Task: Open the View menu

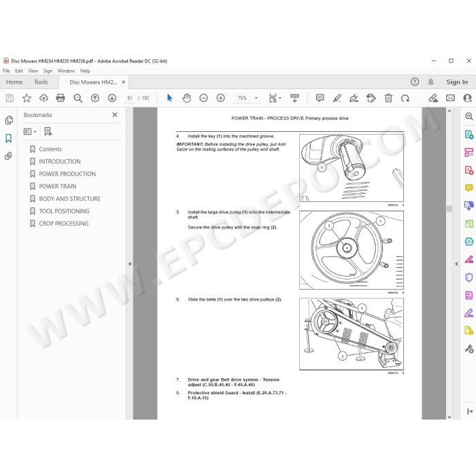Action: pos(33,71)
